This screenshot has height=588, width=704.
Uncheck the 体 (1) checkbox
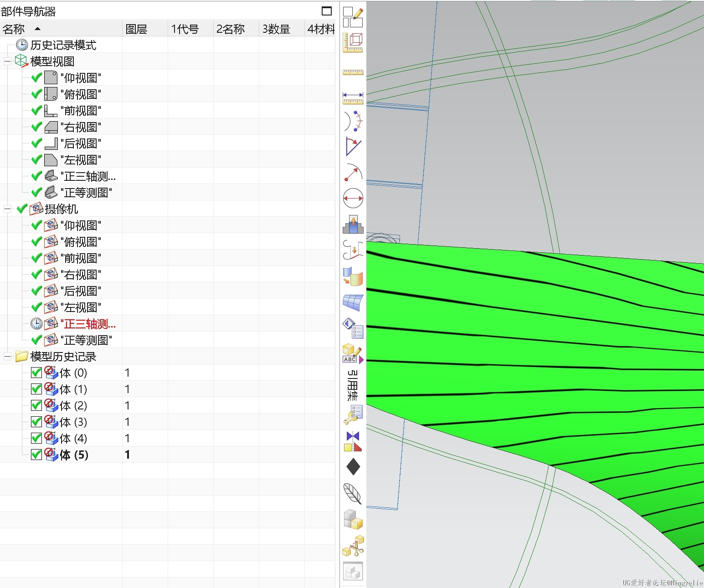coord(36,389)
